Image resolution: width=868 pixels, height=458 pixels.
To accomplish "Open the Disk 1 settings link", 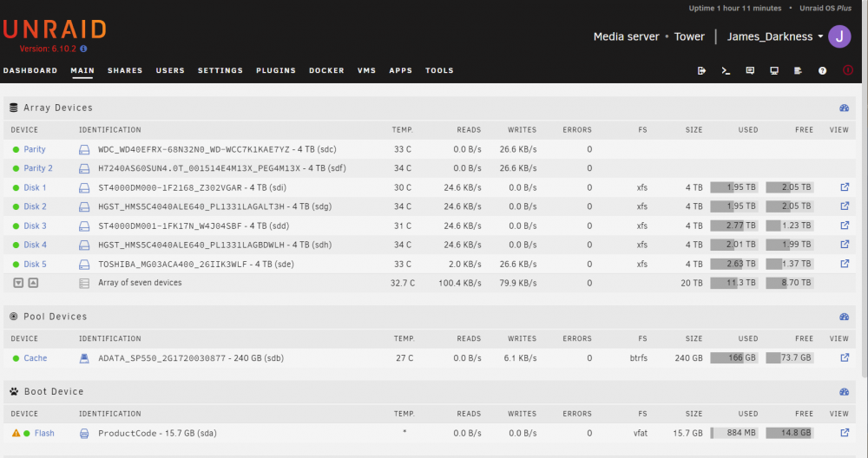I will (35, 187).
